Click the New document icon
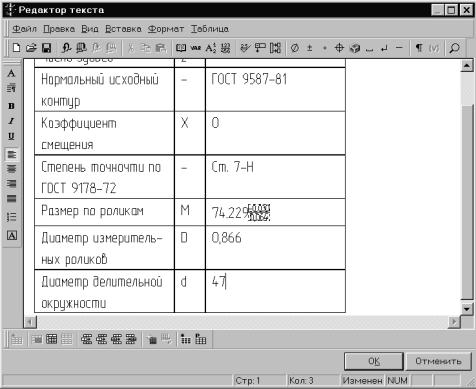 click(x=16, y=48)
